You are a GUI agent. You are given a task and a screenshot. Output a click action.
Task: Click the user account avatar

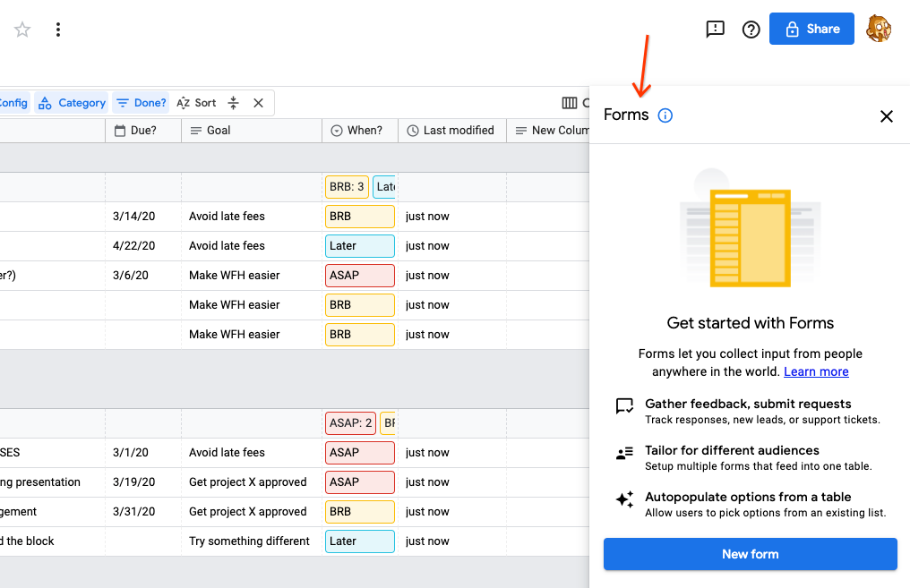tap(878, 30)
